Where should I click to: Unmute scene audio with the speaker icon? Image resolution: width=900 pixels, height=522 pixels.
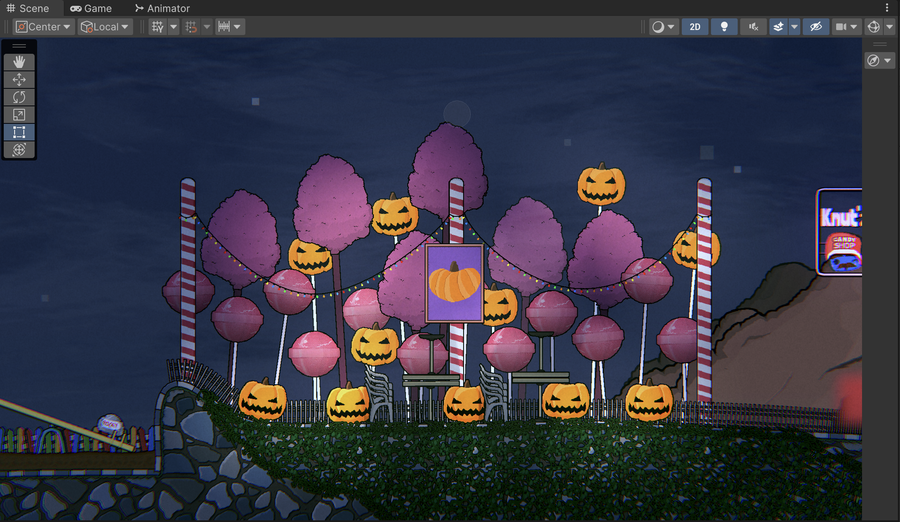(754, 26)
